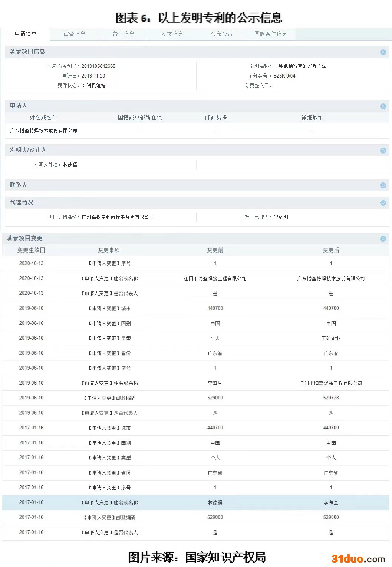Collapse the 著录项目变更 section
Image resolution: width=392 pixels, height=567 pixels.
point(383,239)
